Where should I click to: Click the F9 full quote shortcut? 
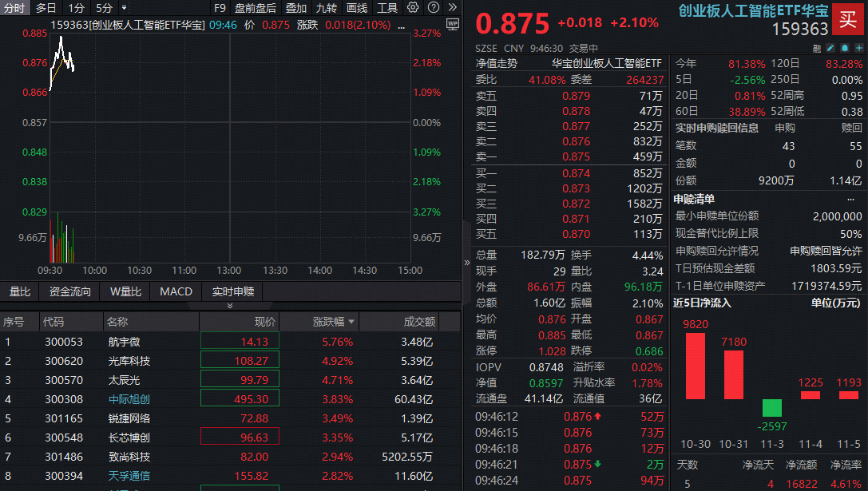click(x=219, y=8)
